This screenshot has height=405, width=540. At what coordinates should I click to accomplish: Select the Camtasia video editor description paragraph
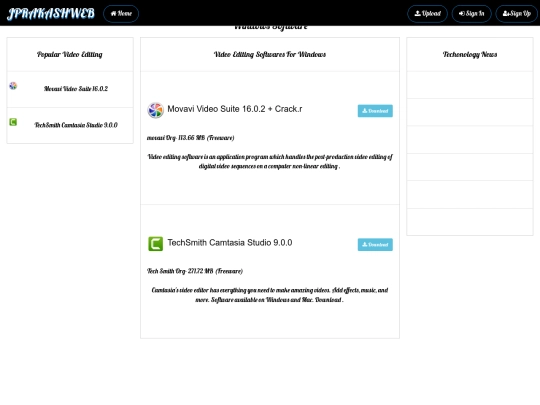click(x=270, y=295)
